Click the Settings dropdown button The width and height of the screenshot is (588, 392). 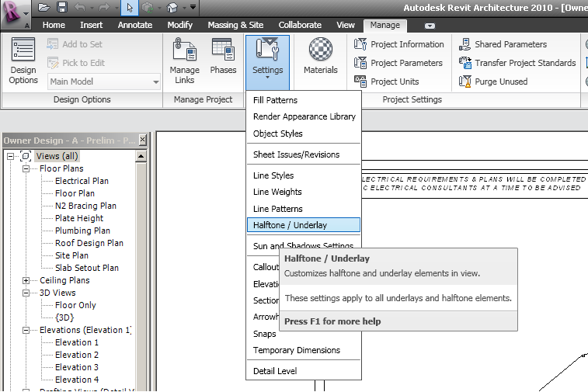pyautogui.click(x=267, y=62)
